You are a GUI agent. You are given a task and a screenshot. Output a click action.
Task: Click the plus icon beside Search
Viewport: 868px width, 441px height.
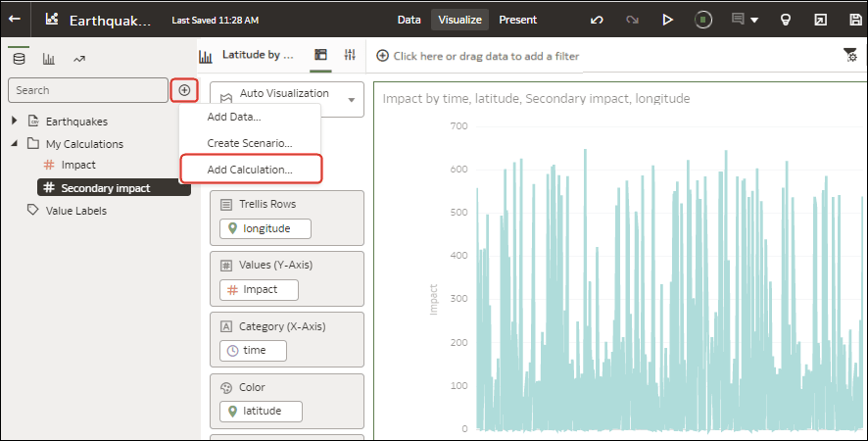pos(184,90)
